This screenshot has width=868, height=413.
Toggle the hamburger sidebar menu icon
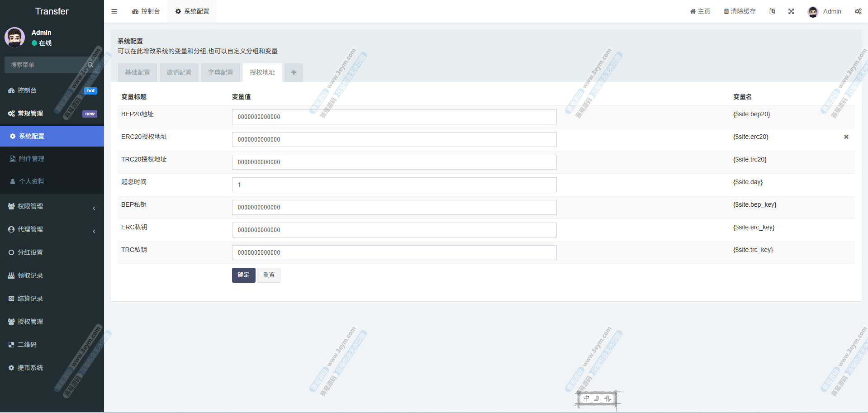click(114, 11)
